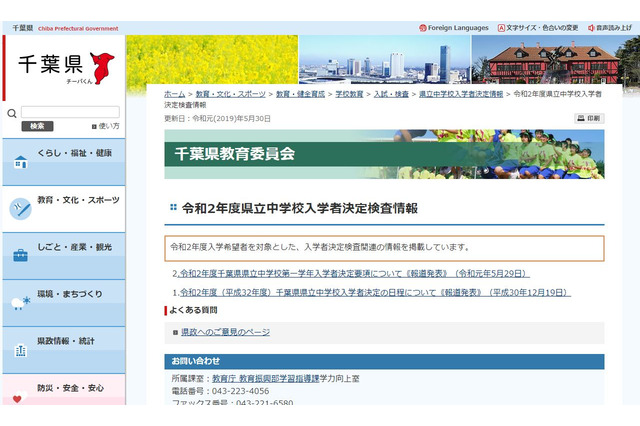Screen dimensions: 640x426
Task: Click the 印刷 print button
Action: coord(589,118)
